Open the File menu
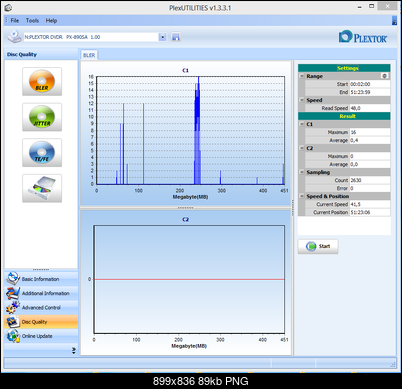This screenshot has width=402, height=389. (x=15, y=21)
